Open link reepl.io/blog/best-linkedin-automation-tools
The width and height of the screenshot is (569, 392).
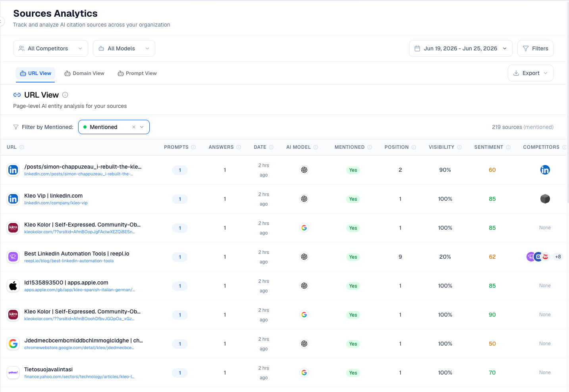(69, 261)
